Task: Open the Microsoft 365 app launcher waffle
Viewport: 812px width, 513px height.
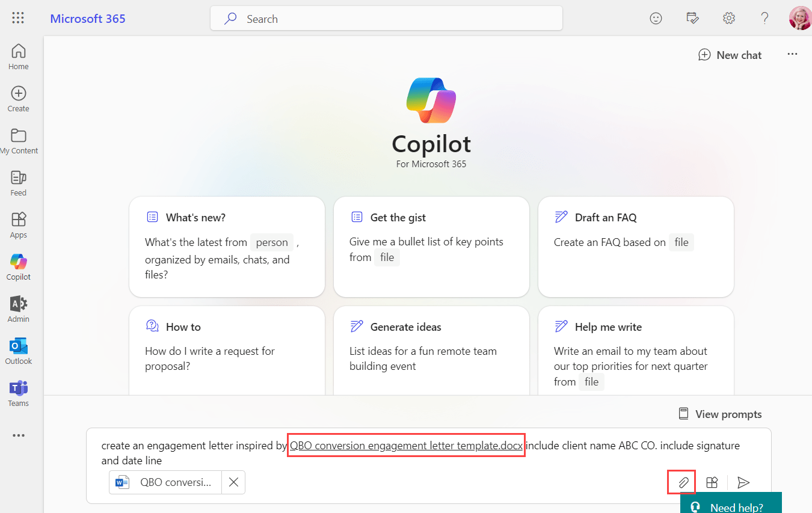Action: click(17, 17)
